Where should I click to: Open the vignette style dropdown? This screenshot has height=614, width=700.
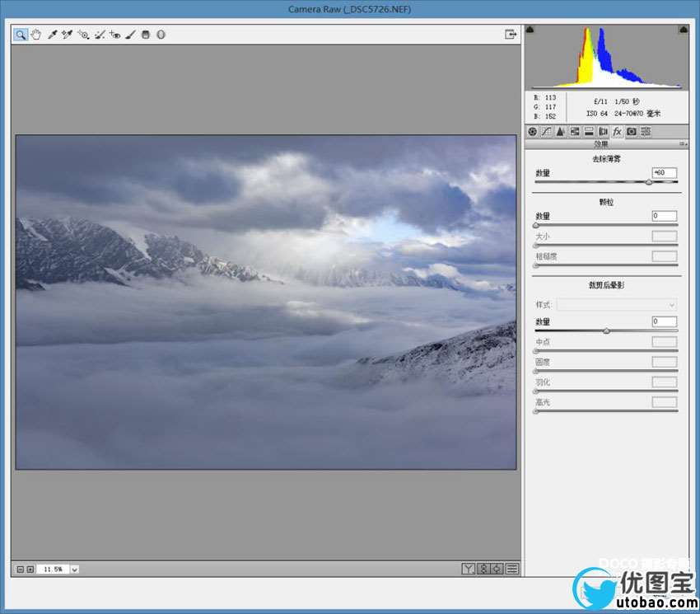pos(617,305)
